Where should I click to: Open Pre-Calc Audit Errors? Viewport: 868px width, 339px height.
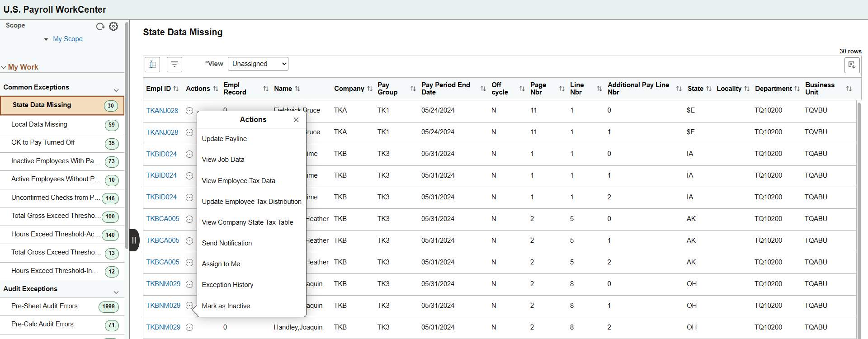click(62, 325)
